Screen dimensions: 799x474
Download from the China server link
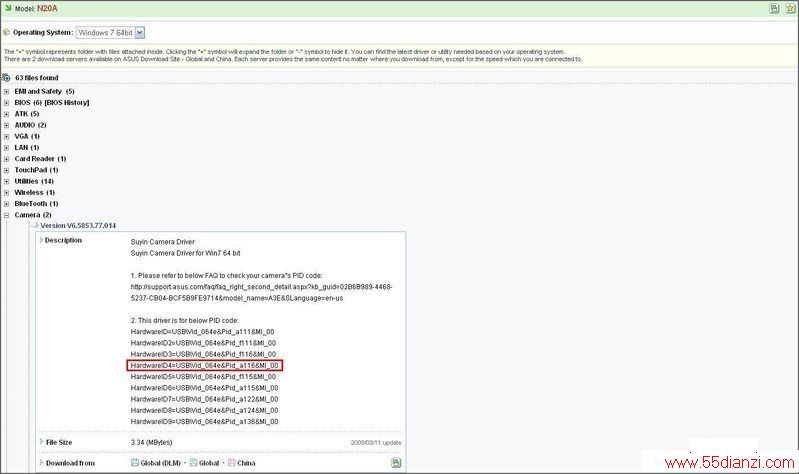(246, 463)
